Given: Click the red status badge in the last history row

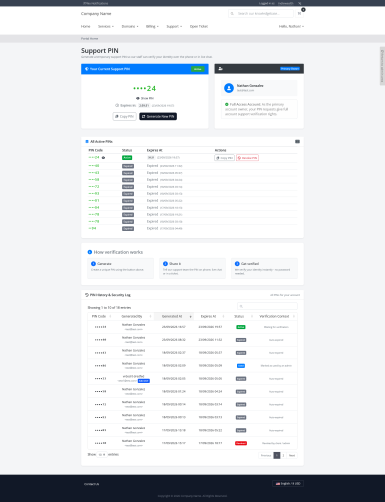Looking at the screenshot, I should (241, 443).
